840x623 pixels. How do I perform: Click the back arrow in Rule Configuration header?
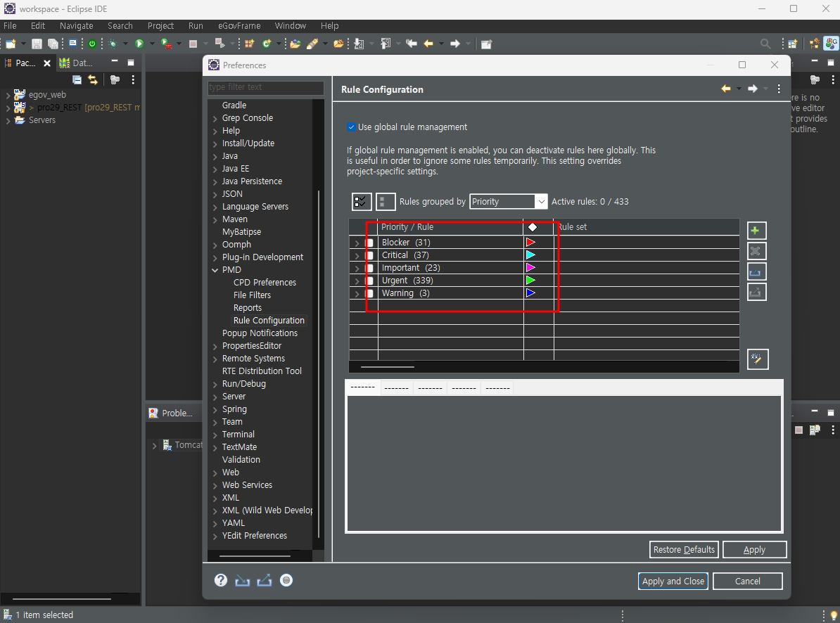(x=726, y=89)
